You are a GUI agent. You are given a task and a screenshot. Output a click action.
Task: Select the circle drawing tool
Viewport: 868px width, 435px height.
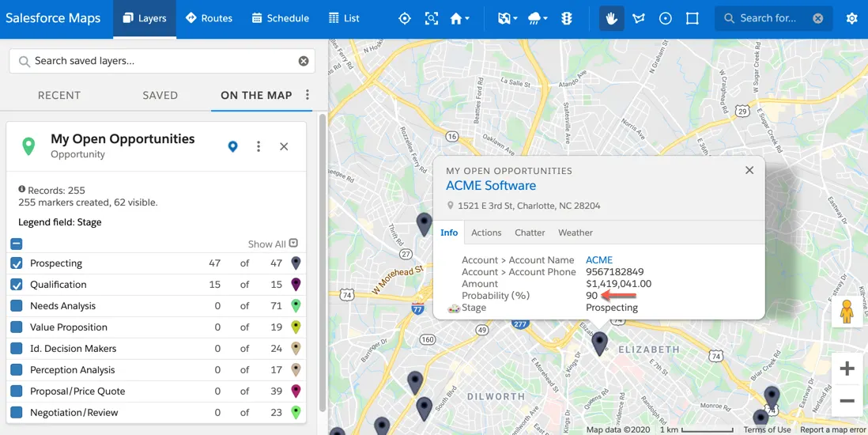click(666, 18)
